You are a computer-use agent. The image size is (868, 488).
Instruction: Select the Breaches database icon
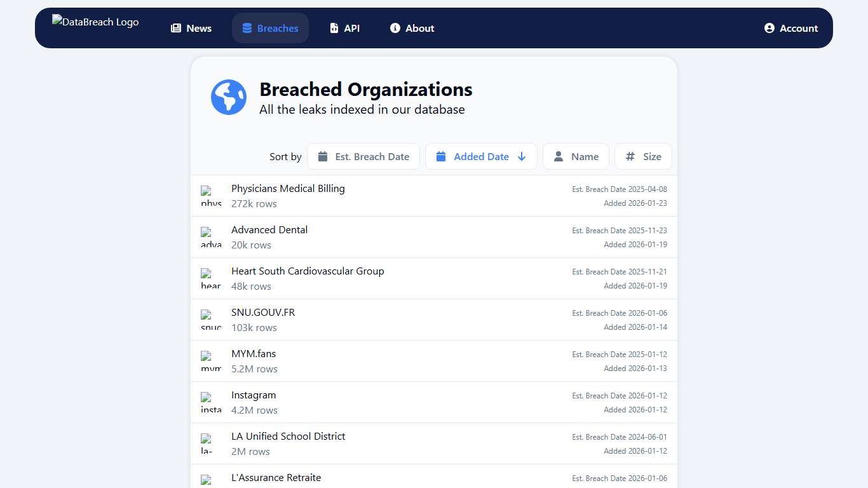(x=246, y=28)
